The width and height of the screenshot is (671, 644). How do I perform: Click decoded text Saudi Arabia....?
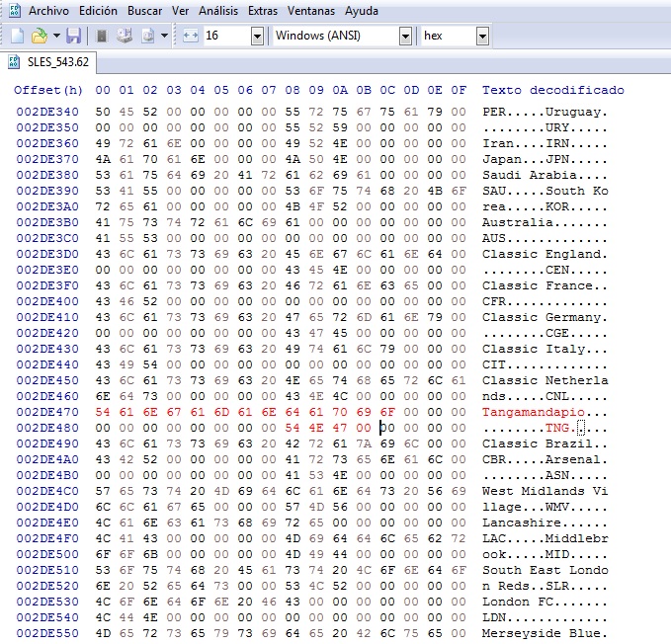click(x=529, y=175)
